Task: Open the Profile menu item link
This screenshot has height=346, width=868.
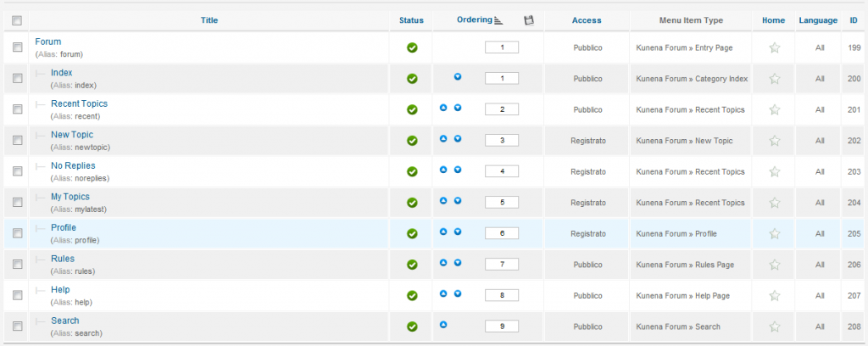Action: (x=63, y=227)
